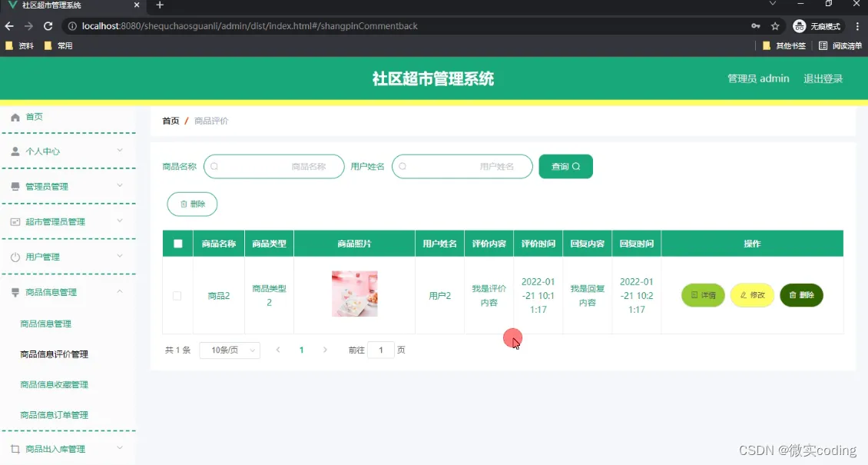
Task: Open the browser three-dot menu
Action: click(x=857, y=26)
